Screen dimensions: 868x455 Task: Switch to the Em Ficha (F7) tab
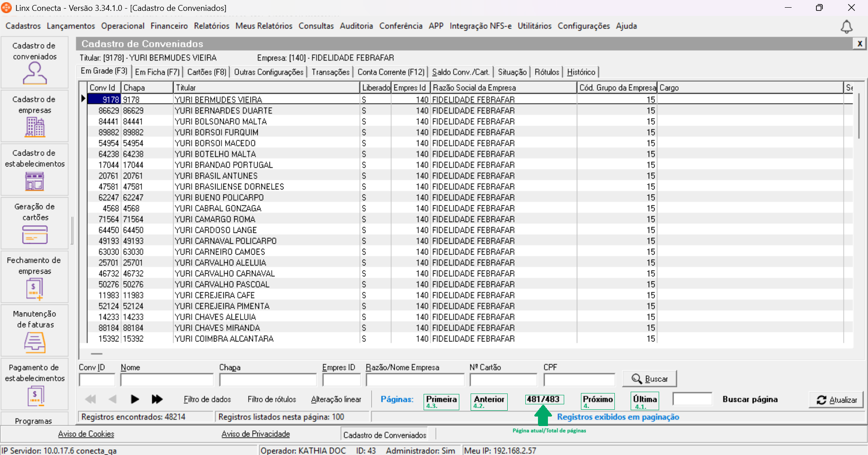coord(157,72)
